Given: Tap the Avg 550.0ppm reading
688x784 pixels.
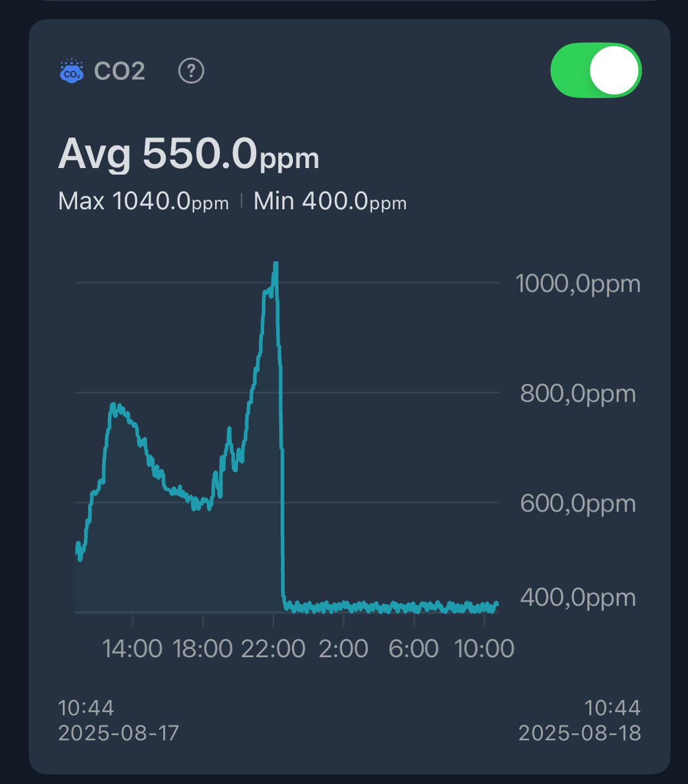Looking at the screenshot, I should pyautogui.click(x=188, y=154).
